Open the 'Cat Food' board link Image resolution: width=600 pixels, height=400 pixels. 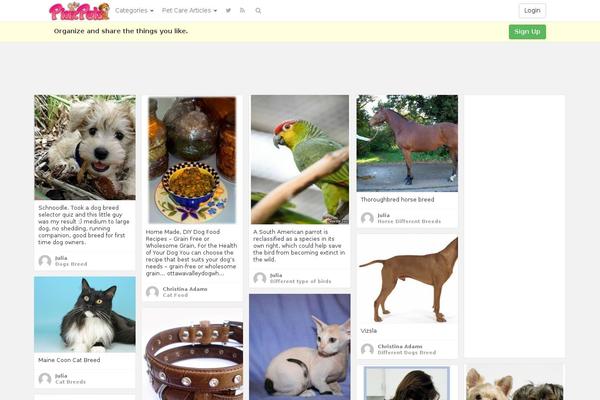(175, 295)
